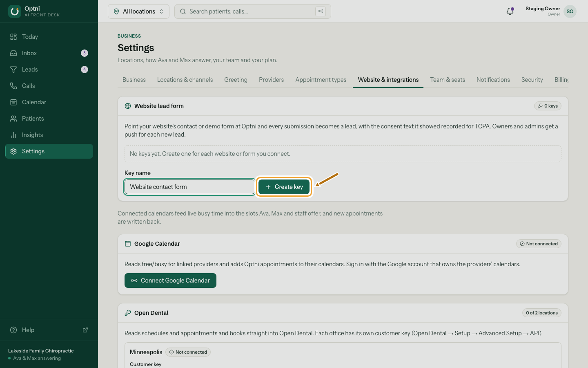Screen dimensions: 588x368
Task: Focus the Key name input field
Action: click(x=190, y=187)
